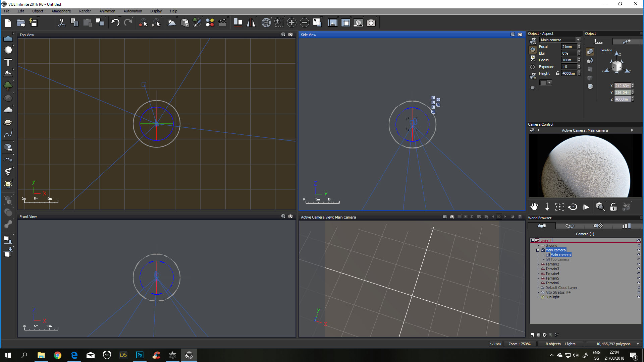Toggle the Height lock icon
Image resolution: width=644 pixels, height=362 pixels.
pyautogui.click(x=558, y=73)
